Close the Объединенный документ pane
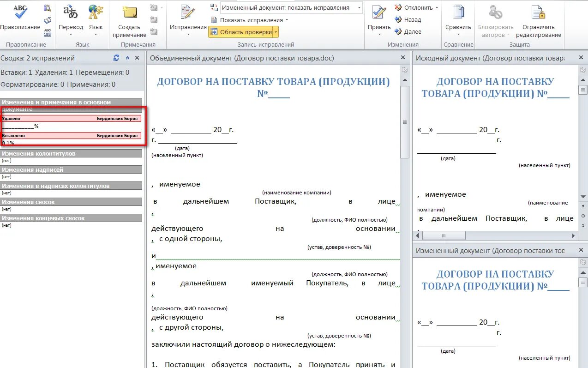 point(403,58)
